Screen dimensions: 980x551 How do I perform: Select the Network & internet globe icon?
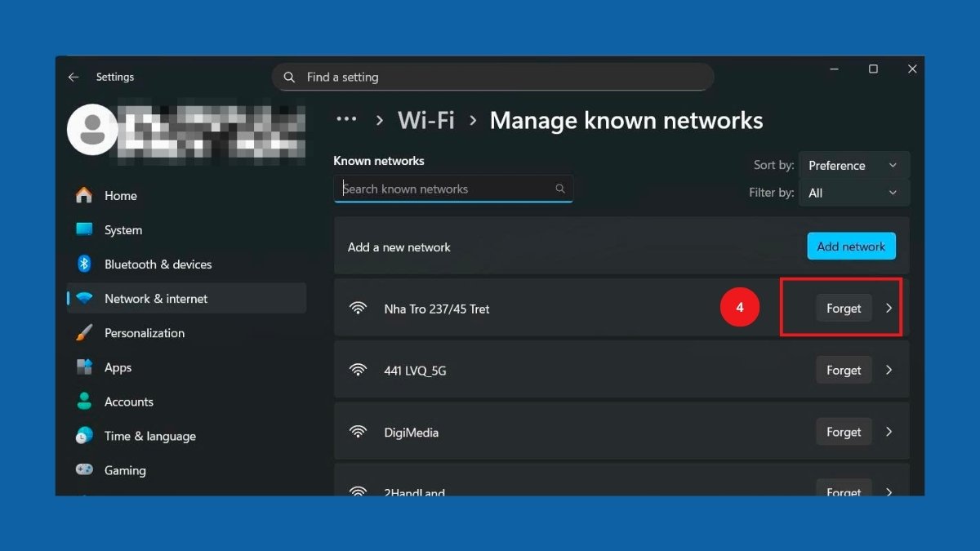pos(85,298)
